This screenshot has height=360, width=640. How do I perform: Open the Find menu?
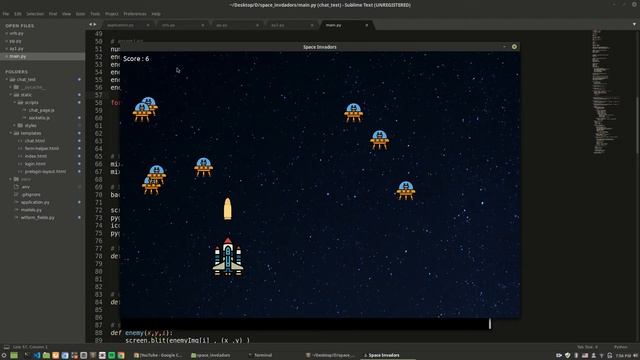(53, 14)
